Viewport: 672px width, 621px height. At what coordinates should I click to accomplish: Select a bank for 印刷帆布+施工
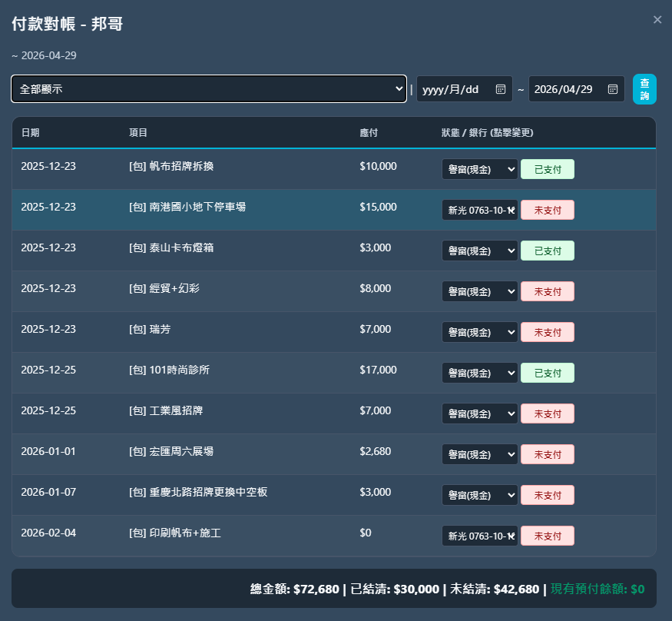(x=478, y=536)
